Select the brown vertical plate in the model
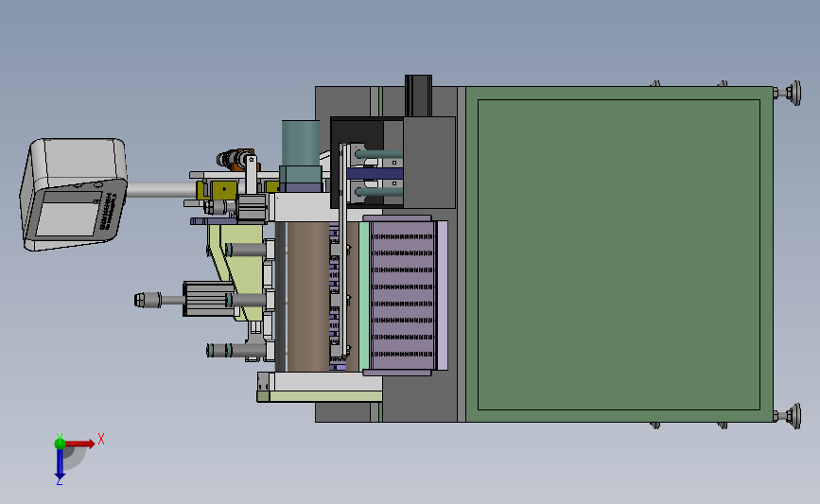The image size is (820, 504). pos(308,296)
